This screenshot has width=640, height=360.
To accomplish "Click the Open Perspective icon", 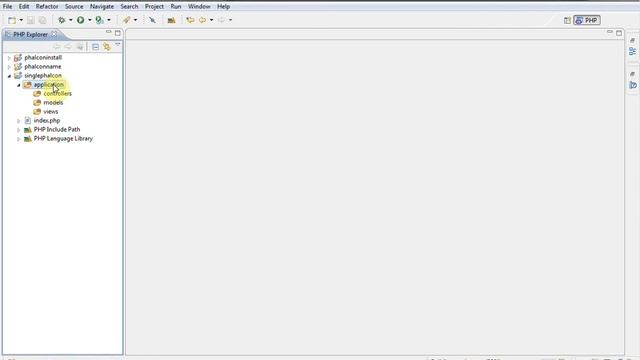I will (567, 20).
